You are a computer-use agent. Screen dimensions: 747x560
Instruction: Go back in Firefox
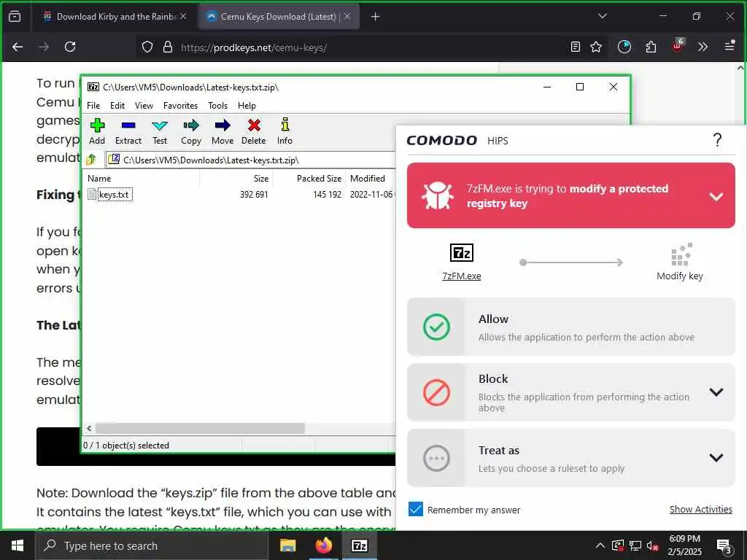point(18,47)
